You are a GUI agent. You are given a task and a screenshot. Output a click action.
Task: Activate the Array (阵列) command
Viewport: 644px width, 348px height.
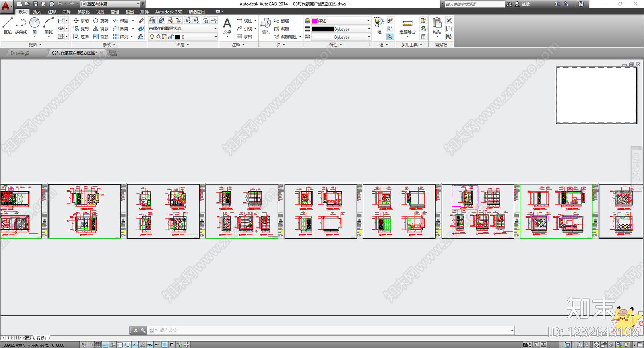(121, 37)
